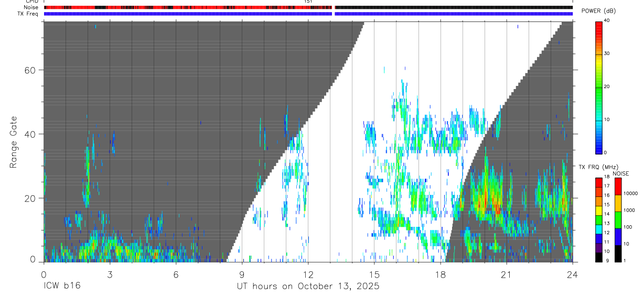Image resolution: width=644 pixels, height=297 pixels.
Task: Click the TX FRQ (MHz) legend title
Action: coord(599,167)
